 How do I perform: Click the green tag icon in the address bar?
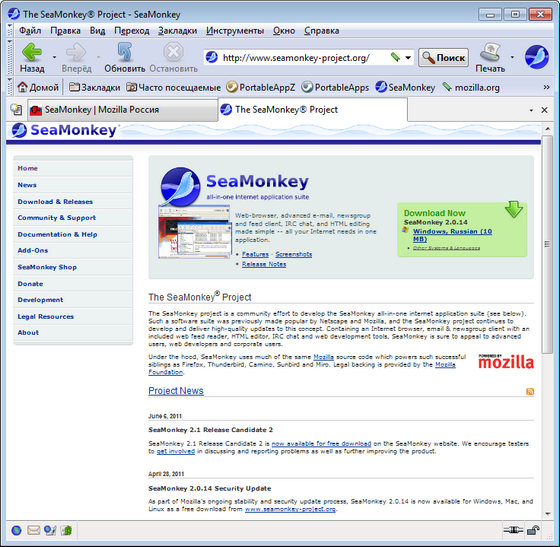[395, 57]
